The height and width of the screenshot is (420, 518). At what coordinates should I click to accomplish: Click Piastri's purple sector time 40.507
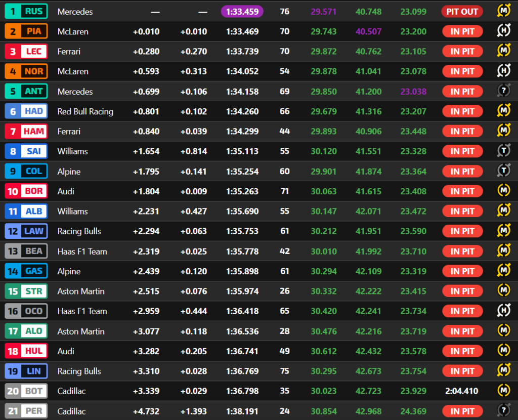coord(368,31)
